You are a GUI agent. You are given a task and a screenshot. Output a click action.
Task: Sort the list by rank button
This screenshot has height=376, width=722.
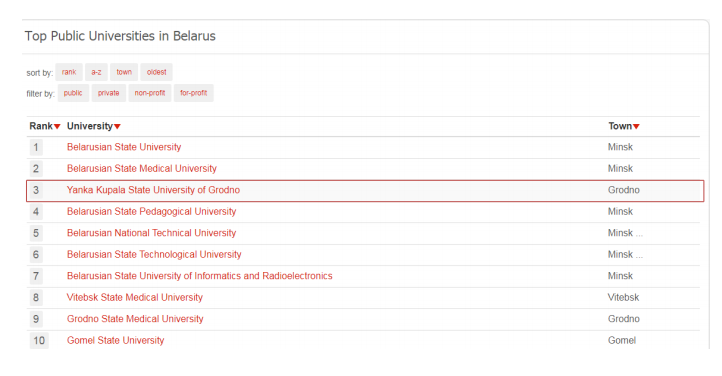pyautogui.click(x=69, y=72)
